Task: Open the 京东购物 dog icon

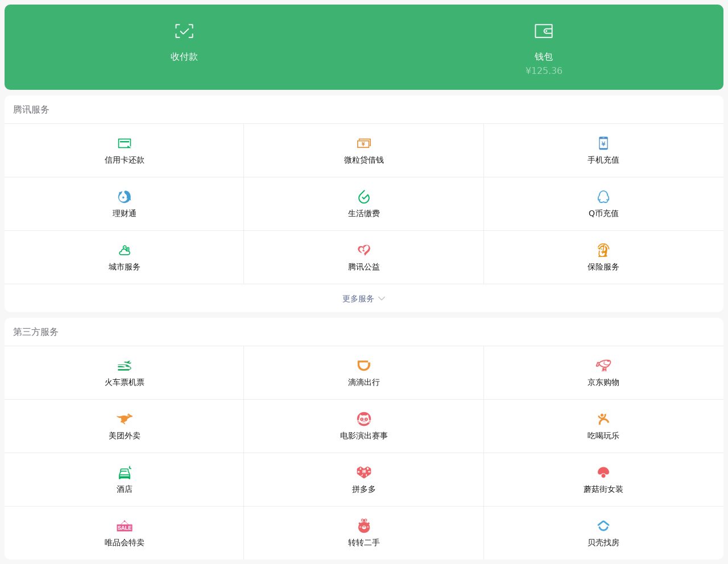Action: coord(603,366)
